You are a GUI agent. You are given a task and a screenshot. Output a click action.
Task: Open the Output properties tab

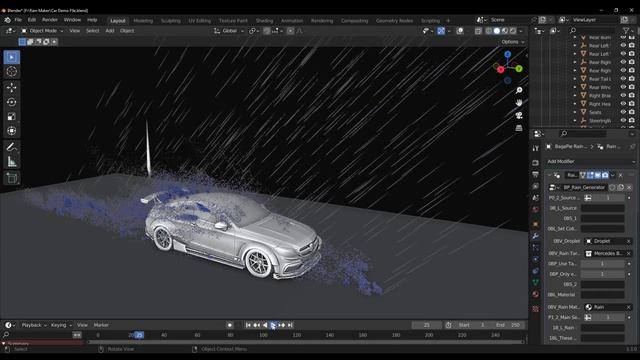point(536,175)
